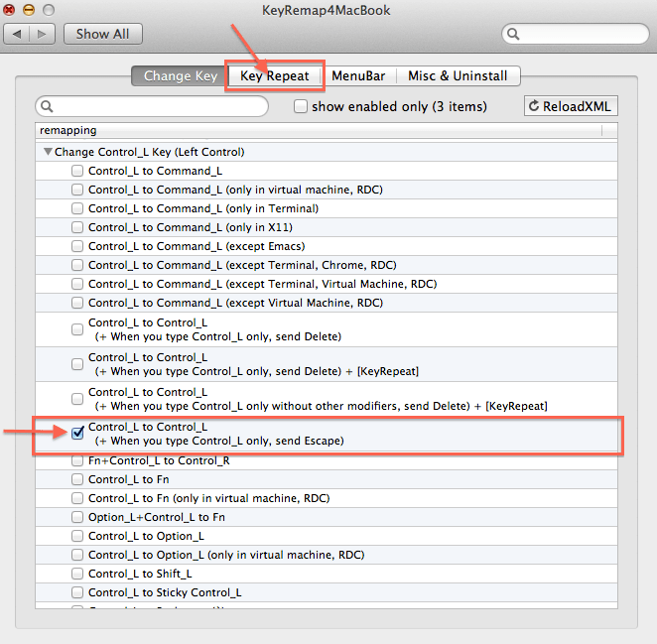Click the magnifier in the toolbar search field
The width and height of the screenshot is (657, 644).
pyautogui.click(x=513, y=34)
